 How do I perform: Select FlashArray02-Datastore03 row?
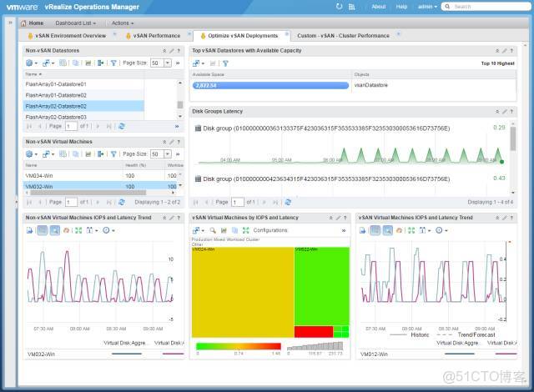pos(83,117)
